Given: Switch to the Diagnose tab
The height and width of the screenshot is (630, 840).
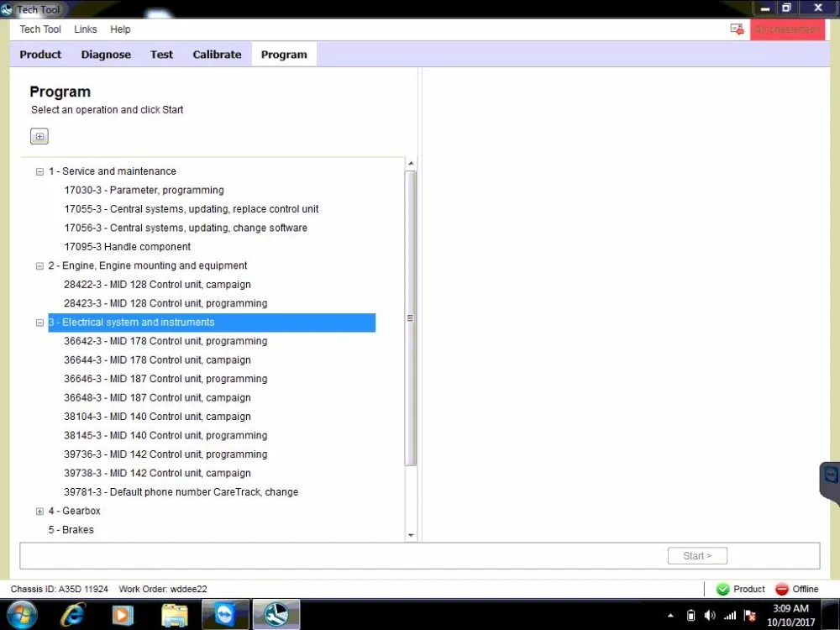Looking at the screenshot, I should 106,54.
